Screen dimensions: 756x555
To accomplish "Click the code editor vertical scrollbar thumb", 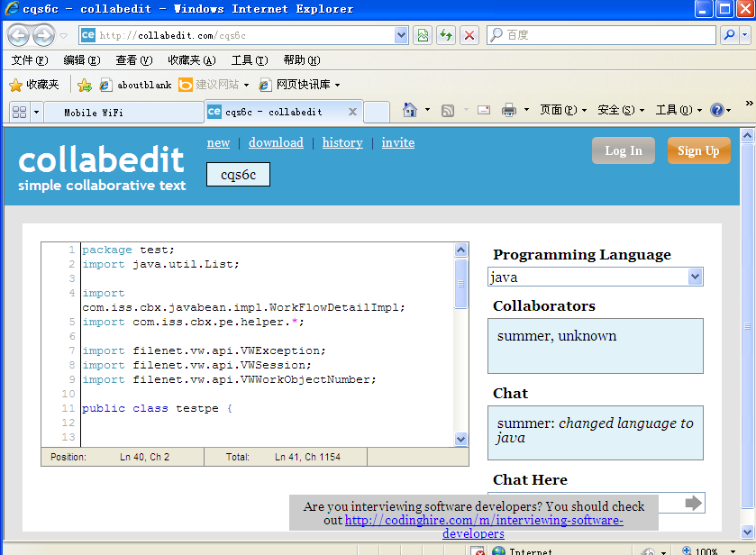I will coord(461,284).
